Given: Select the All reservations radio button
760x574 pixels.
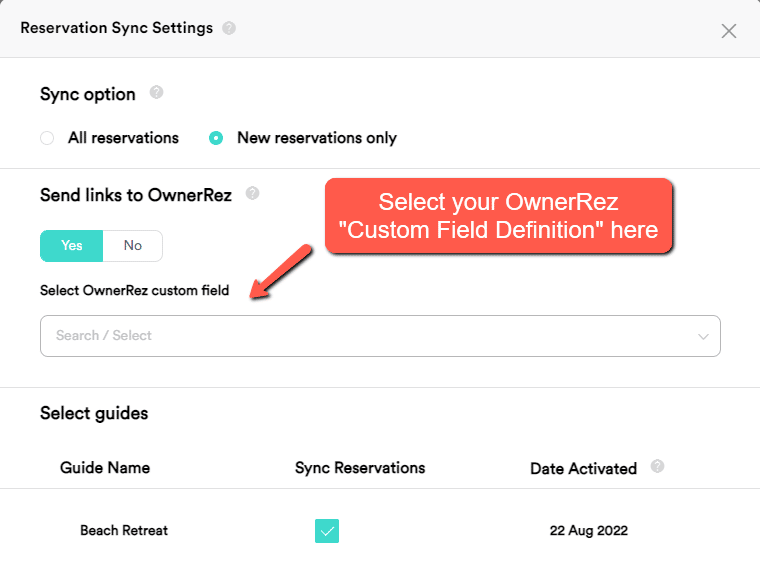Looking at the screenshot, I should [x=47, y=138].
